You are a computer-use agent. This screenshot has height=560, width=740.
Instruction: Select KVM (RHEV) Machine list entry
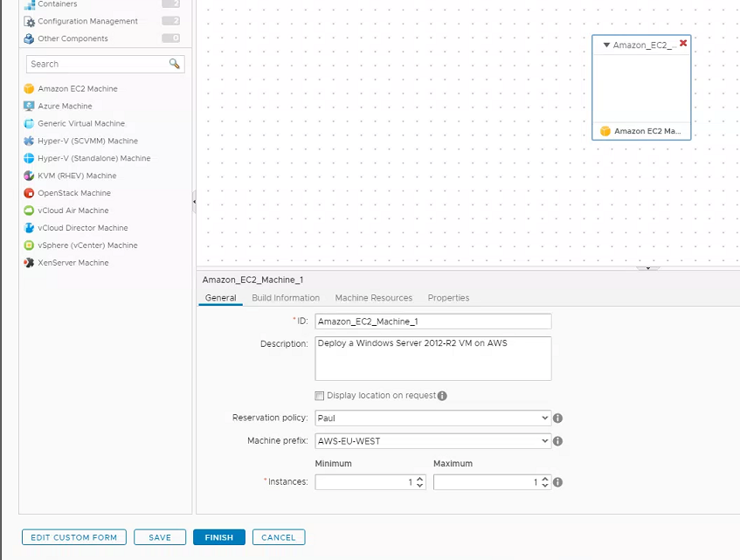[77, 176]
